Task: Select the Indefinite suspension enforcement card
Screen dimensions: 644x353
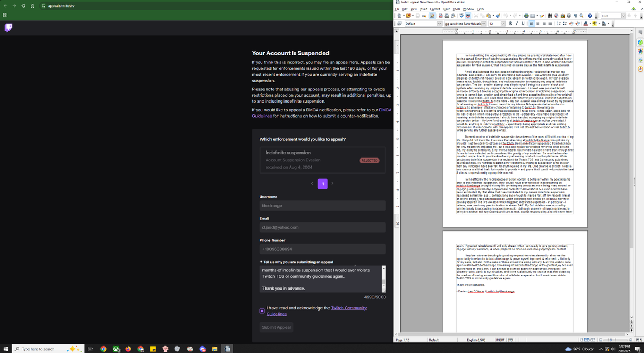Action: 323,160
